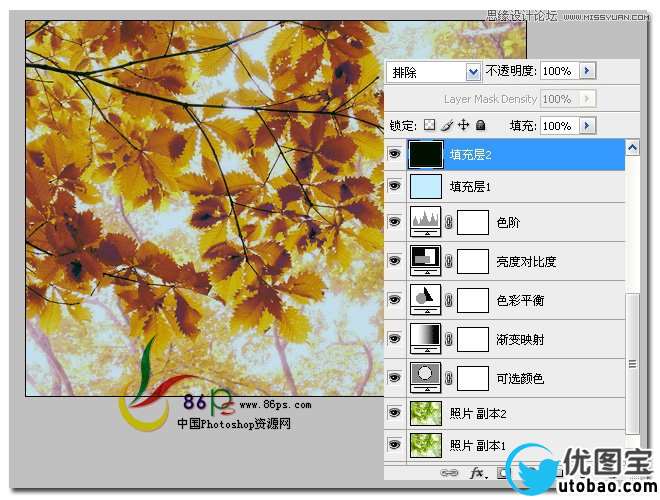Screen dimensions: 660x500
Task: Select the 照片 副本2 layer name
Action: tap(478, 413)
